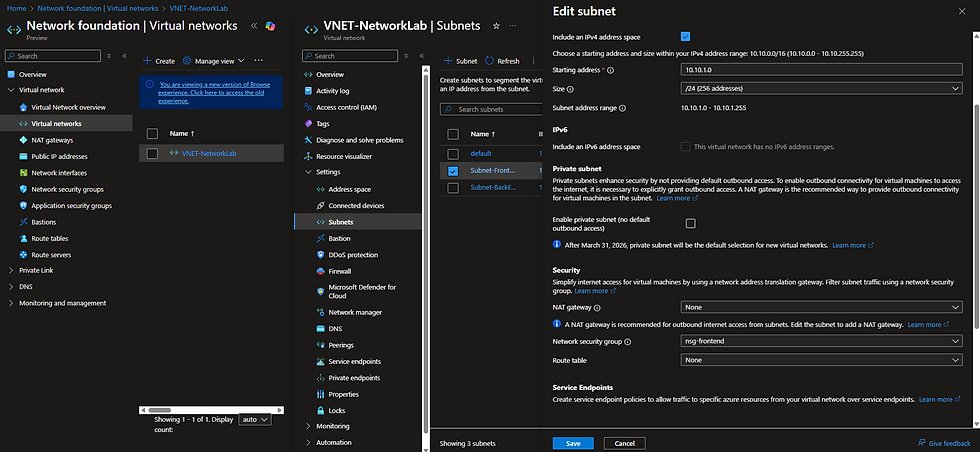This screenshot has width=980, height=452.
Task: Save the subnet changes
Action: [573, 443]
